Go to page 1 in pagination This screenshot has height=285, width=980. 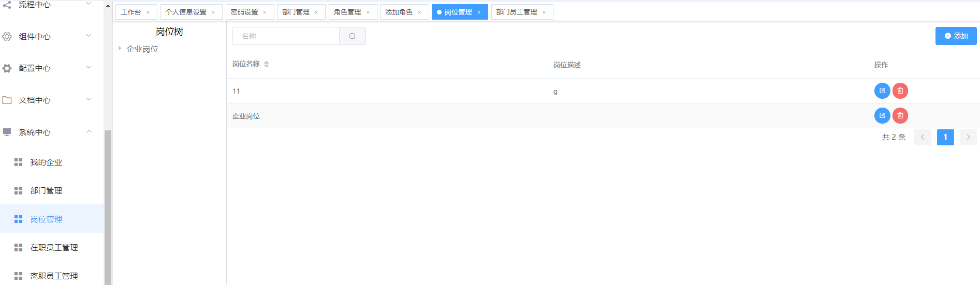point(945,137)
